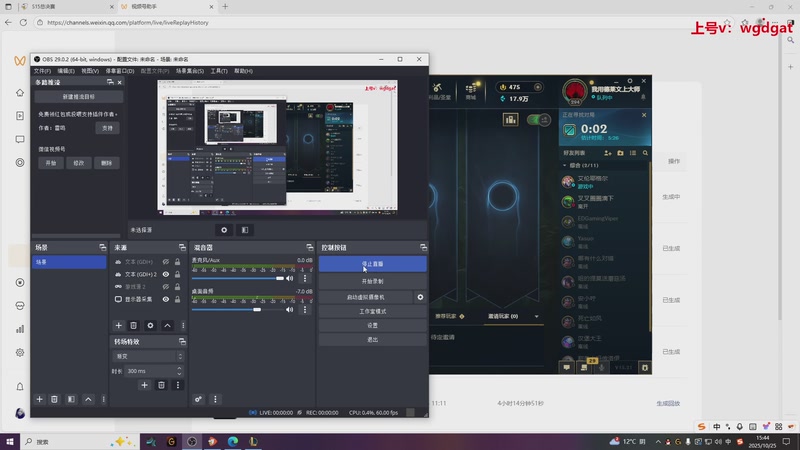Screen dimensions: 800x450
Task: Open the 帮助(H) menu
Action: pyautogui.click(x=243, y=71)
